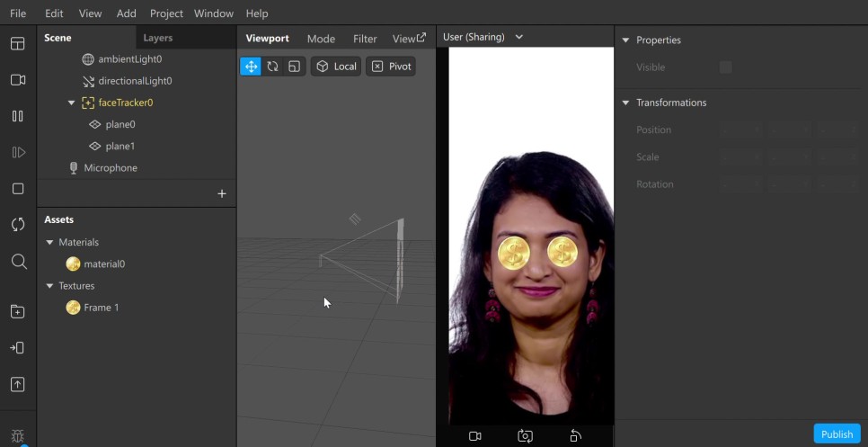
Task: Open the View menu in menu bar
Action: pyautogui.click(x=90, y=13)
